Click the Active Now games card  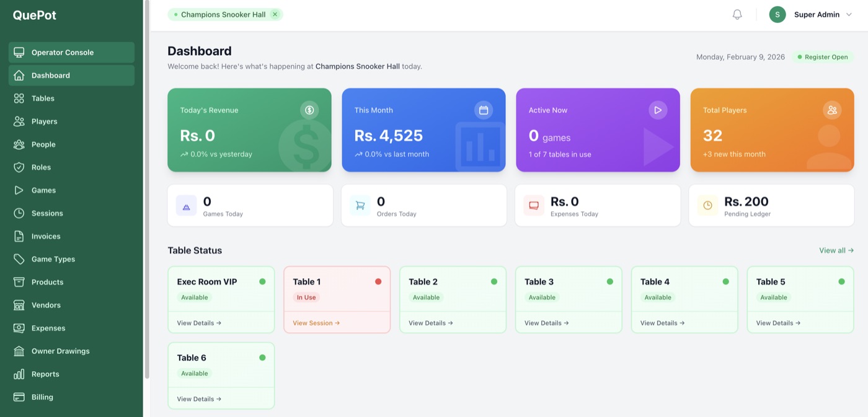[597, 129]
